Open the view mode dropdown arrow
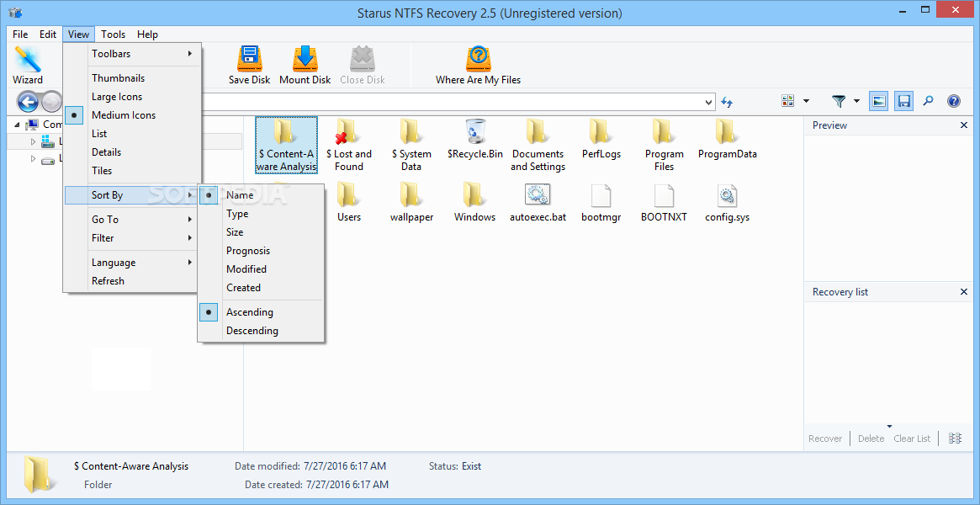 tap(806, 101)
